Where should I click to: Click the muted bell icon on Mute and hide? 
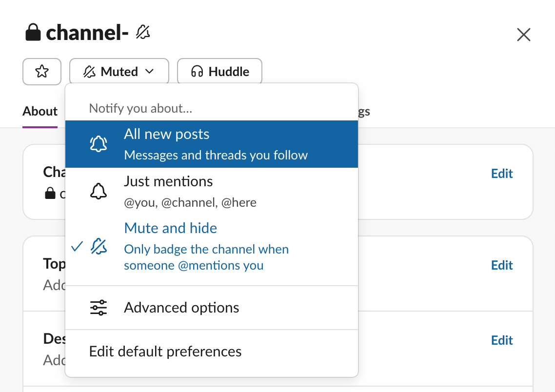[x=99, y=246]
